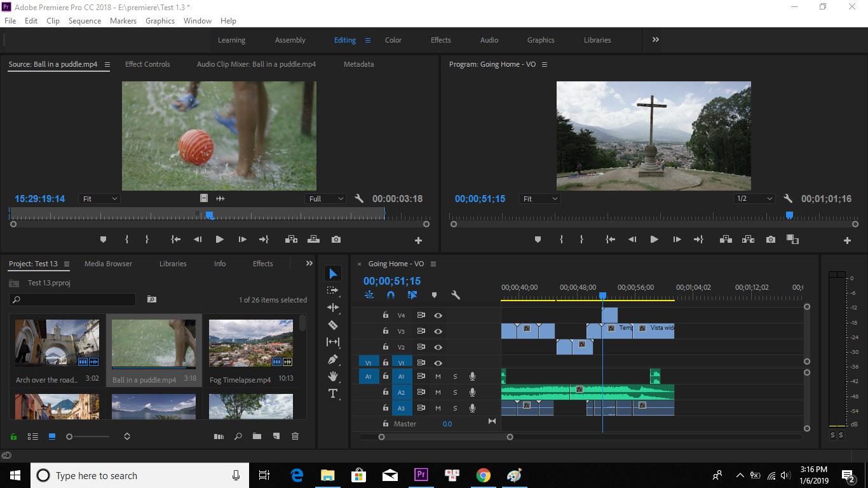The width and height of the screenshot is (868, 488).
Task: Click the Program monitor playhead on scrub bar
Action: (x=789, y=215)
